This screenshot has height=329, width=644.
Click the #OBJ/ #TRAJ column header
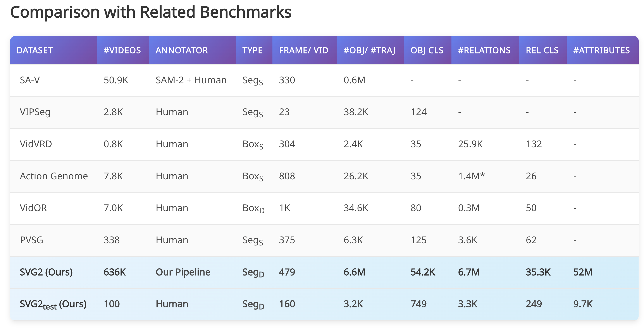click(x=369, y=50)
